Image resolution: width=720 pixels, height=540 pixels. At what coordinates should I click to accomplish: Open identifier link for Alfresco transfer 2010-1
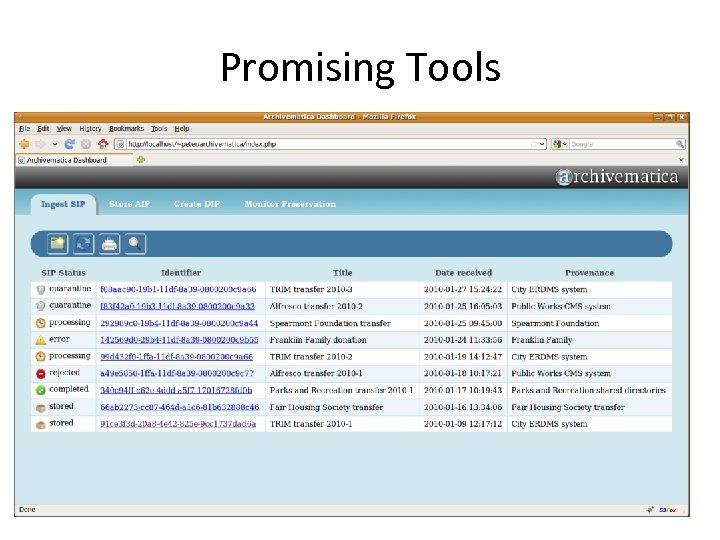[177, 373]
